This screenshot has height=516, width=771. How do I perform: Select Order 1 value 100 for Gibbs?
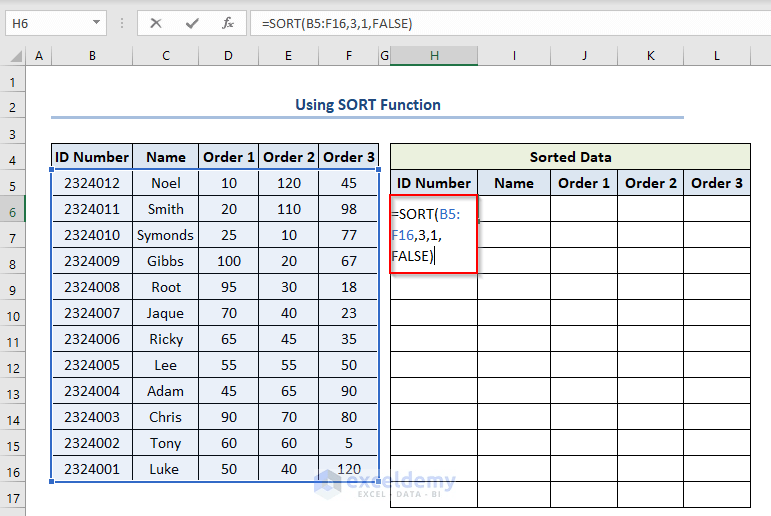pos(229,261)
